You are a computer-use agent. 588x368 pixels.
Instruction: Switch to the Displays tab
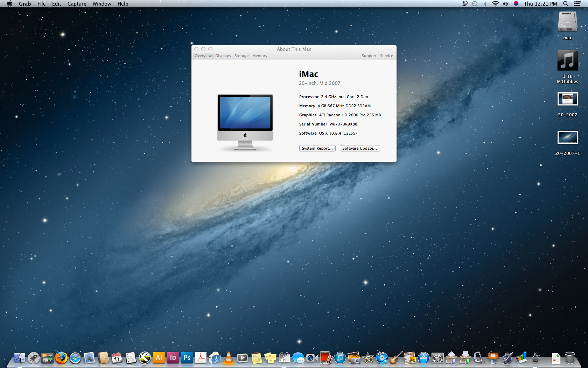point(223,56)
